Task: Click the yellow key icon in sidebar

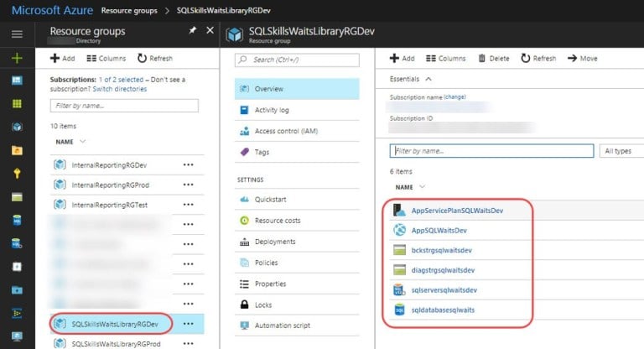Action: (17, 173)
